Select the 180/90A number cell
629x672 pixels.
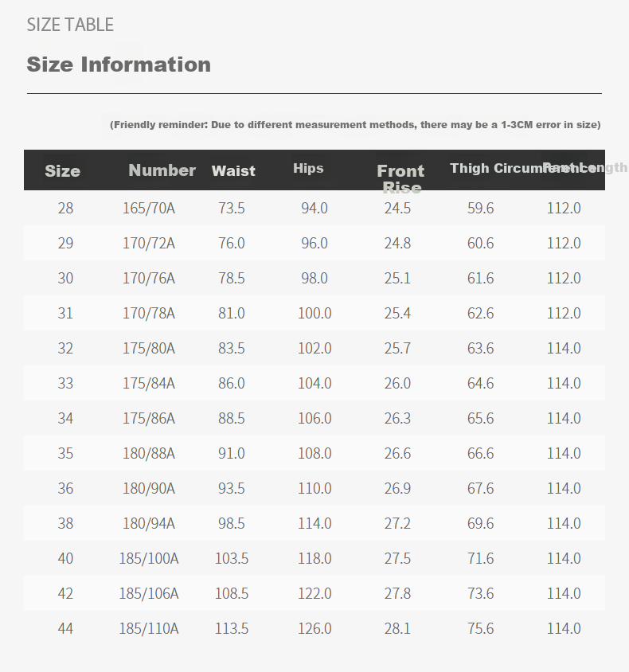tap(149, 489)
